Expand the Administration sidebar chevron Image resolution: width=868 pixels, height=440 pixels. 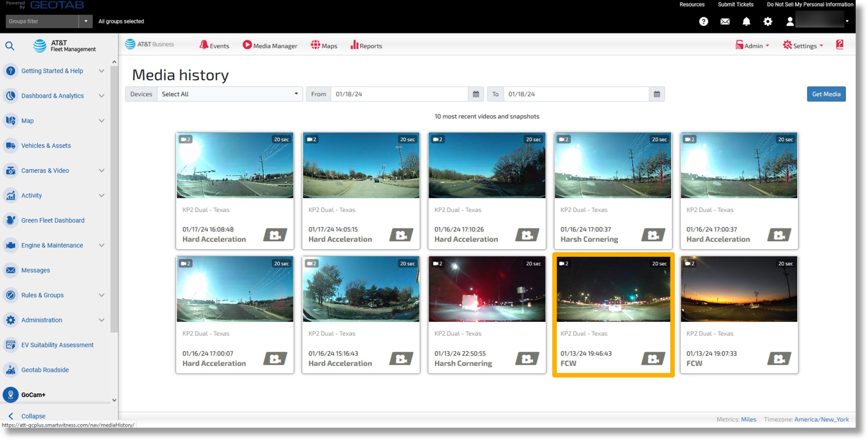coord(101,320)
